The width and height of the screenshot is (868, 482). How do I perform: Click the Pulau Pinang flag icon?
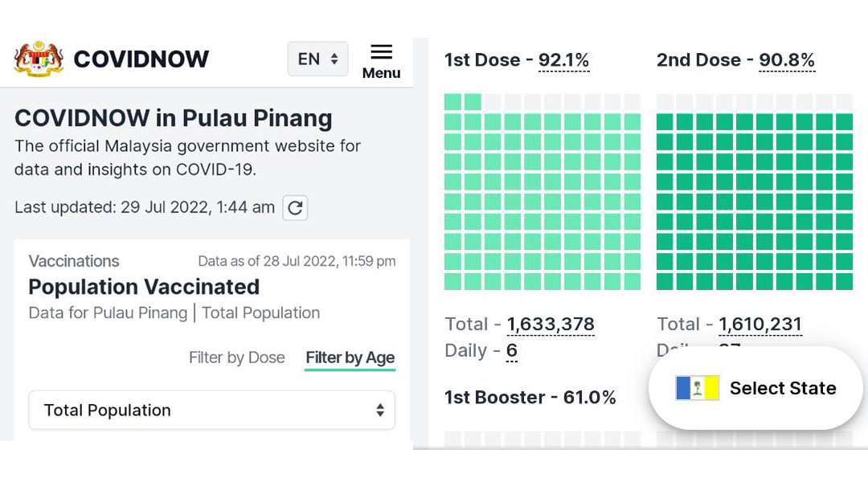[x=697, y=388]
